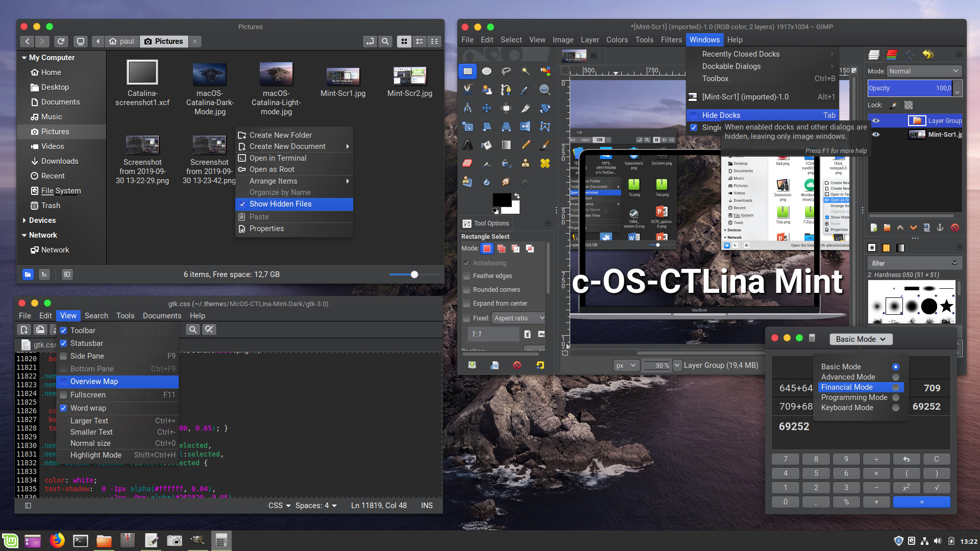This screenshot has width=980, height=551.
Task: Select the Eraser tool
Action: click(467, 163)
